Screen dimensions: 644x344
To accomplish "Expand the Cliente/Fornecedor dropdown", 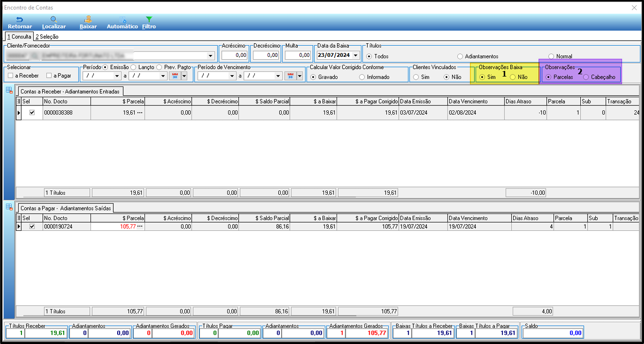I will 211,55.
